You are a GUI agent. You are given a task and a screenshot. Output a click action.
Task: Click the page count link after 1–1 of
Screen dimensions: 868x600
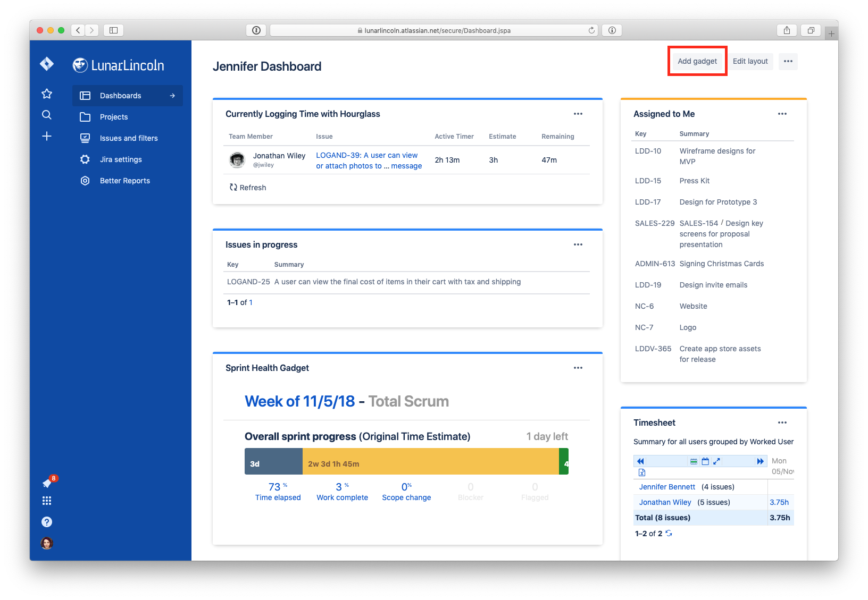[251, 302]
